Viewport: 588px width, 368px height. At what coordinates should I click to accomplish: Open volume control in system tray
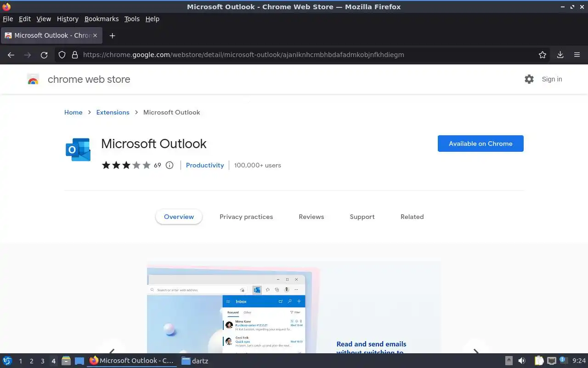point(522,361)
